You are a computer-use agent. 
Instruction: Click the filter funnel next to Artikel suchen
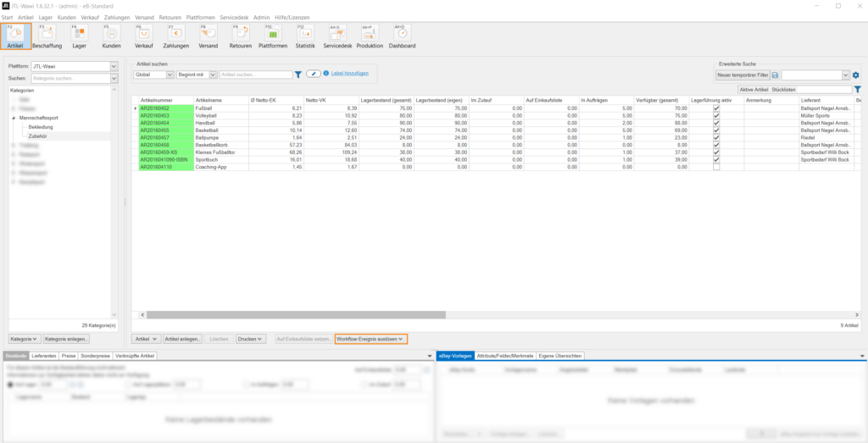(298, 75)
